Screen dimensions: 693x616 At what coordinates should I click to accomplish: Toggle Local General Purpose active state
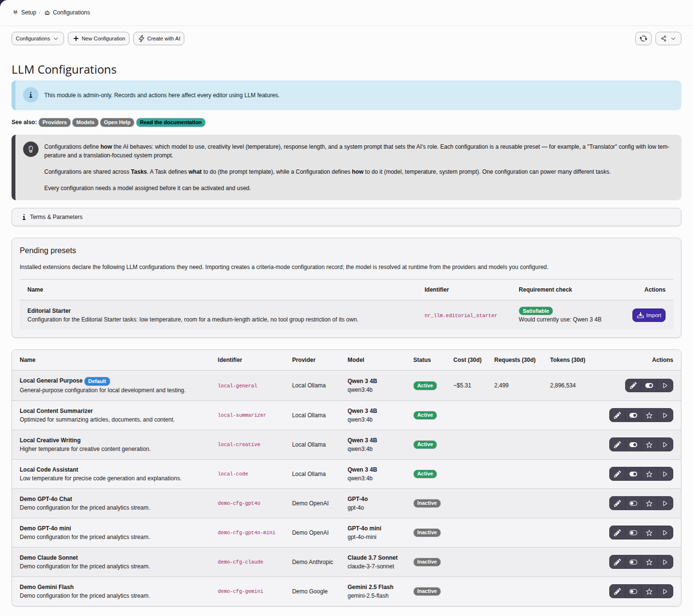tap(649, 385)
